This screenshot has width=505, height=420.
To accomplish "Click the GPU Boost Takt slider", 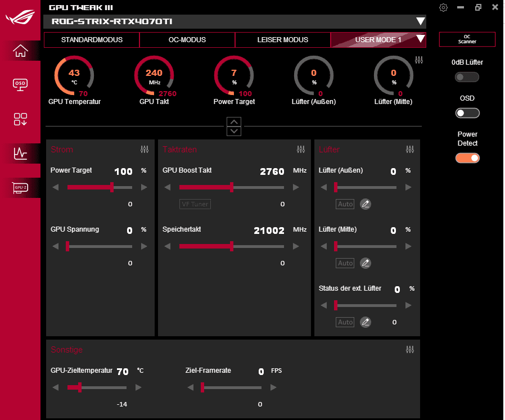I will click(232, 187).
